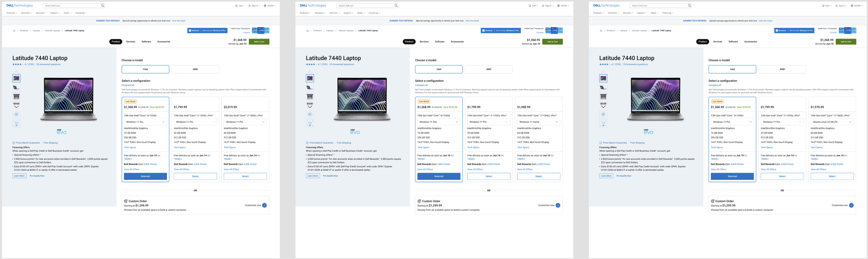This screenshot has width=868, height=259.
Task: Click the gallery up arrow in the middle page
Action: (x=310, y=72)
